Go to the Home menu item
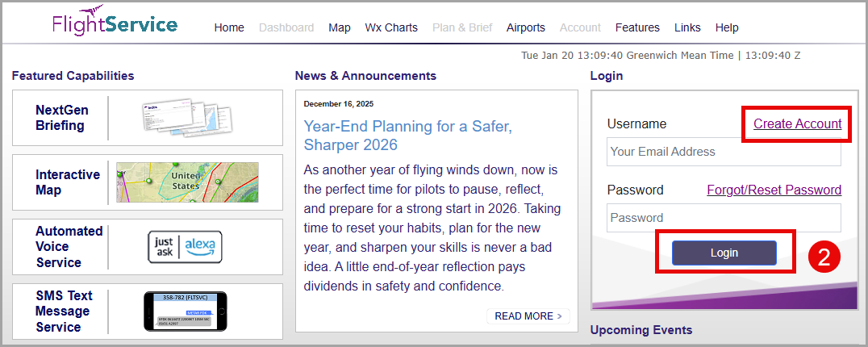Image resolution: width=868 pixels, height=347 pixels. coord(229,27)
